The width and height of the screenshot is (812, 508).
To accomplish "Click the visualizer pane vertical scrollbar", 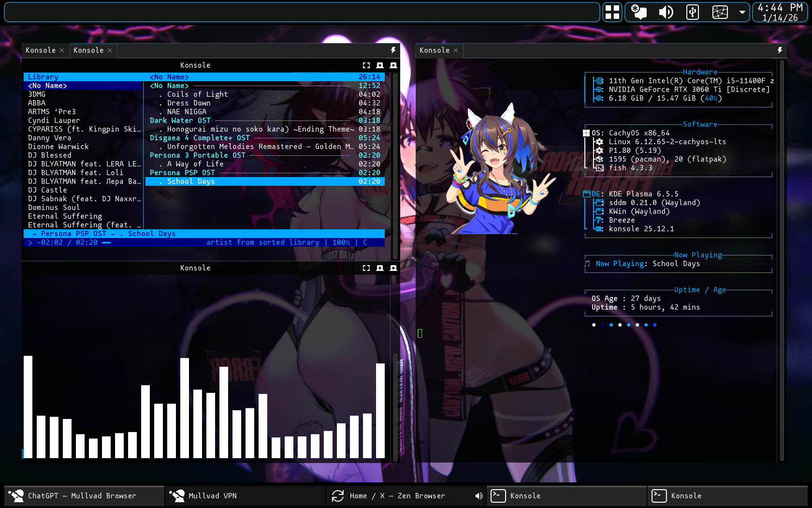I will pyautogui.click(x=395, y=407).
